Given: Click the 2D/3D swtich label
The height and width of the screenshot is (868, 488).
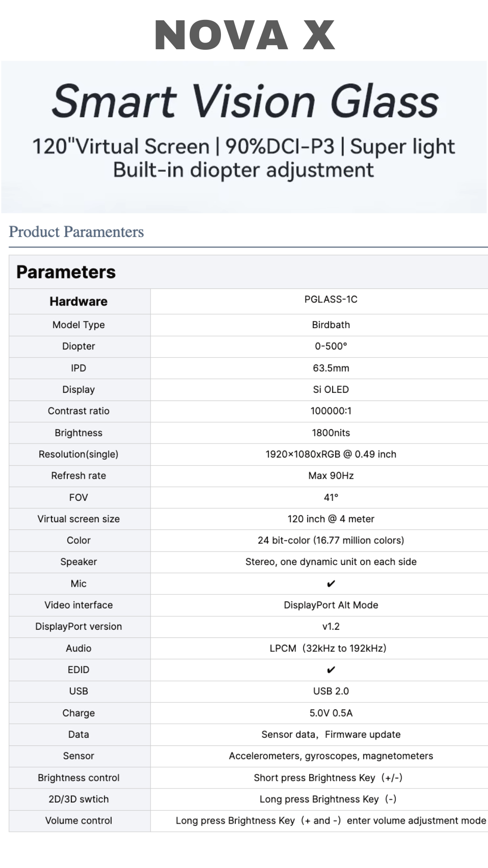Looking at the screenshot, I should [x=79, y=799].
